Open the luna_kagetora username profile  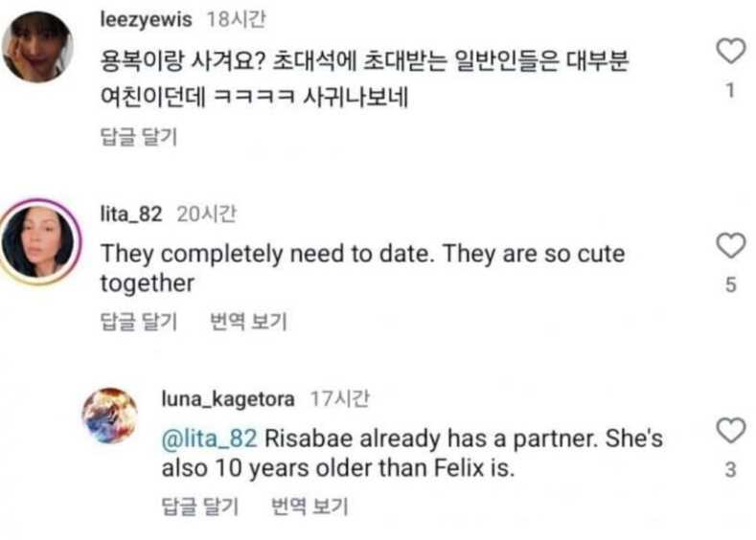(230, 397)
